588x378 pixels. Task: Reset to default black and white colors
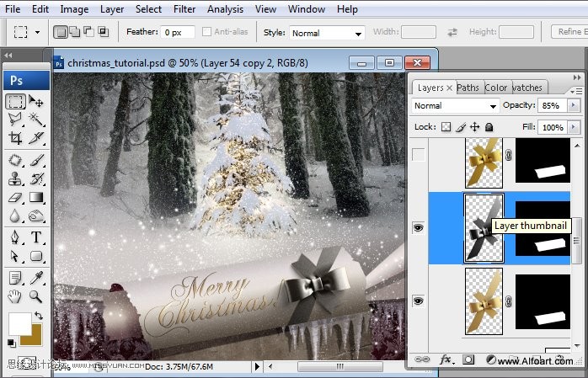coord(11,343)
